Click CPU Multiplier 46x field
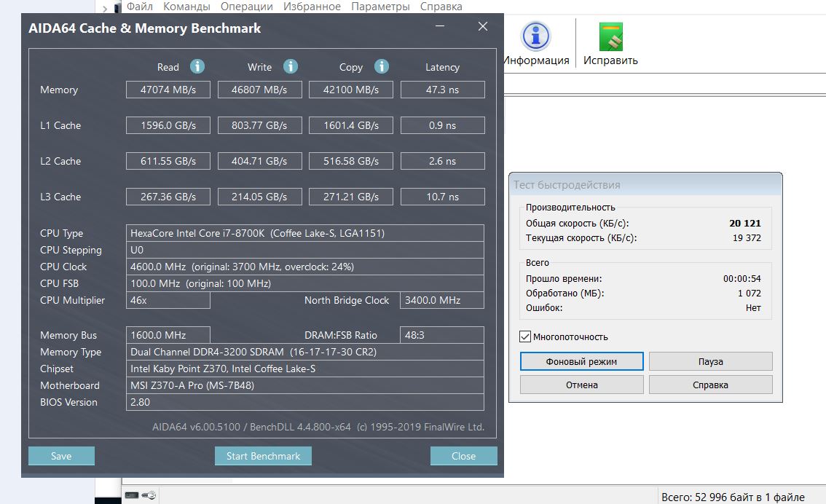826x504 pixels. click(168, 300)
